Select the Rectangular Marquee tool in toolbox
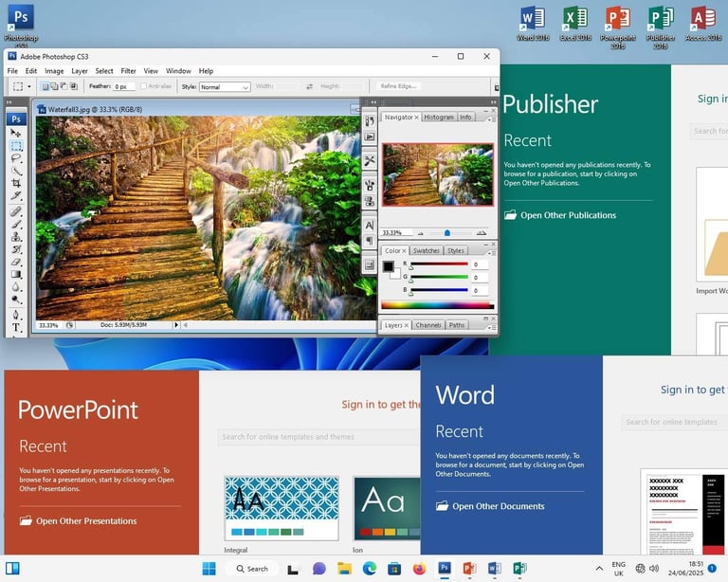The height and width of the screenshot is (582, 728). [x=16, y=146]
